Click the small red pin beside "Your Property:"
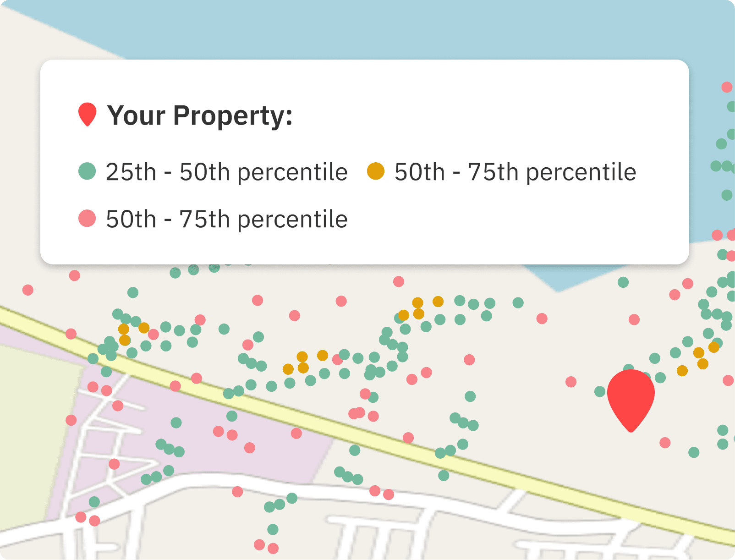 [x=87, y=114]
